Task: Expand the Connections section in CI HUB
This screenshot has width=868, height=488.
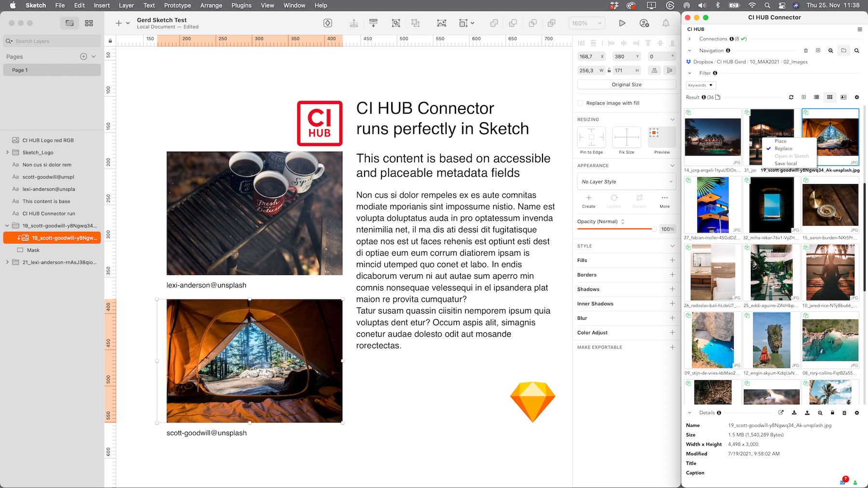Action: [x=690, y=39]
